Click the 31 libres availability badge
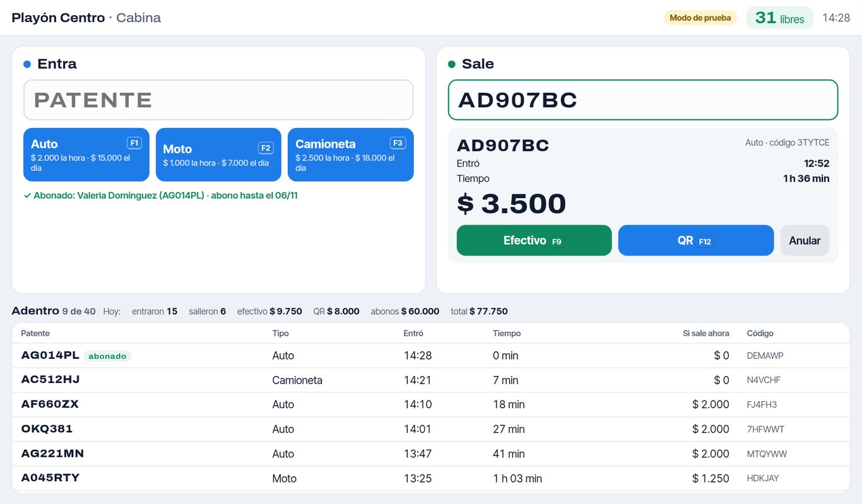 click(780, 18)
